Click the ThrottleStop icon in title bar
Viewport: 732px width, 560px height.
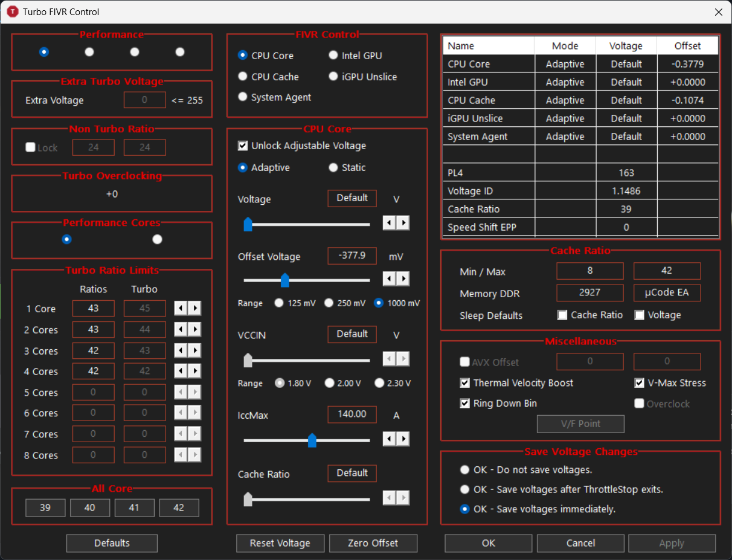click(x=12, y=12)
